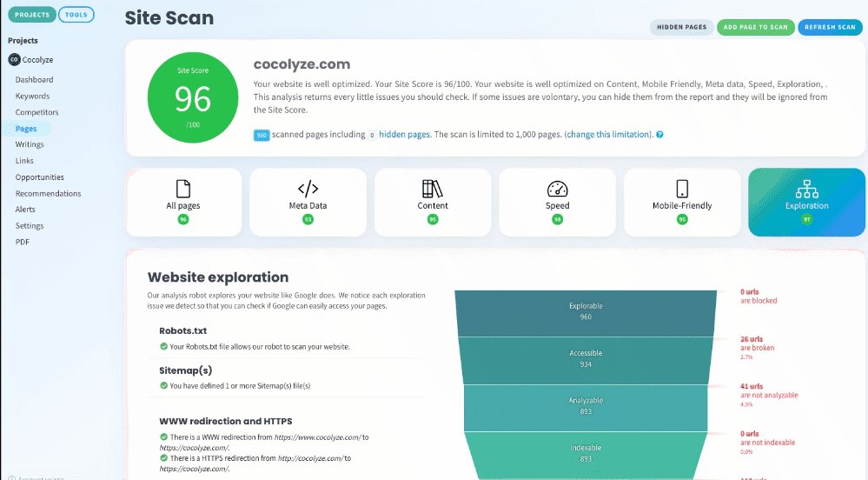Viewport: 868px width, 480px height.
Task: Click the WWW redirection green check icon
Action: [x=164, y=437]
